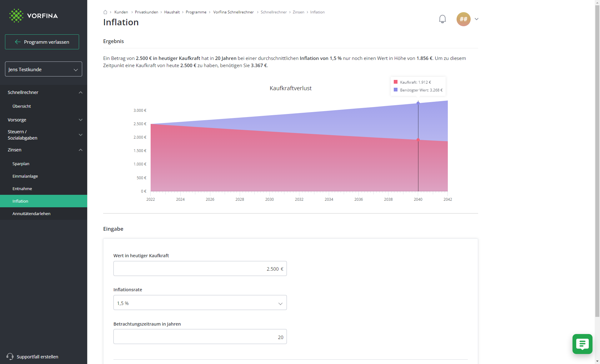Image resolution: width=600 pixels, height=364 pixels.
Task: Open the Sparplan calculator
Action: coord(21,164)
